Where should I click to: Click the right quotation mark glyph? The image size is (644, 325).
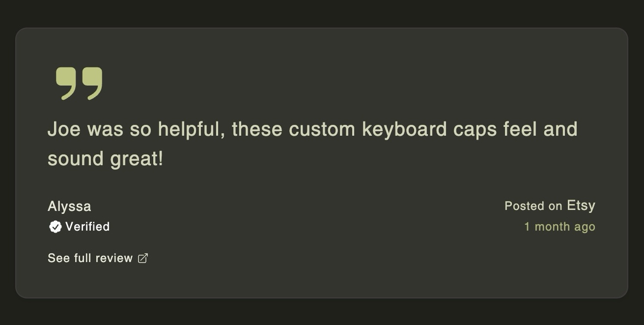(x=92, y=84)
